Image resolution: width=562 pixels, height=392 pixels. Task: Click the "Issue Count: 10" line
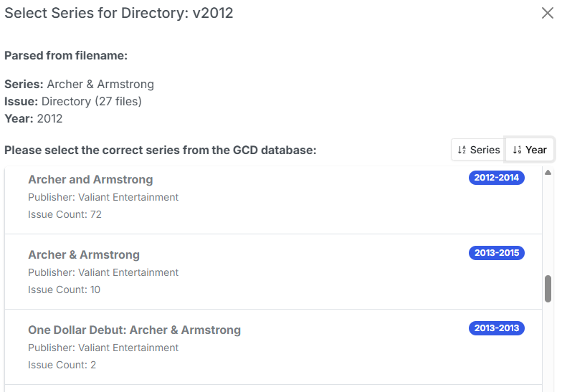point(65,290)
